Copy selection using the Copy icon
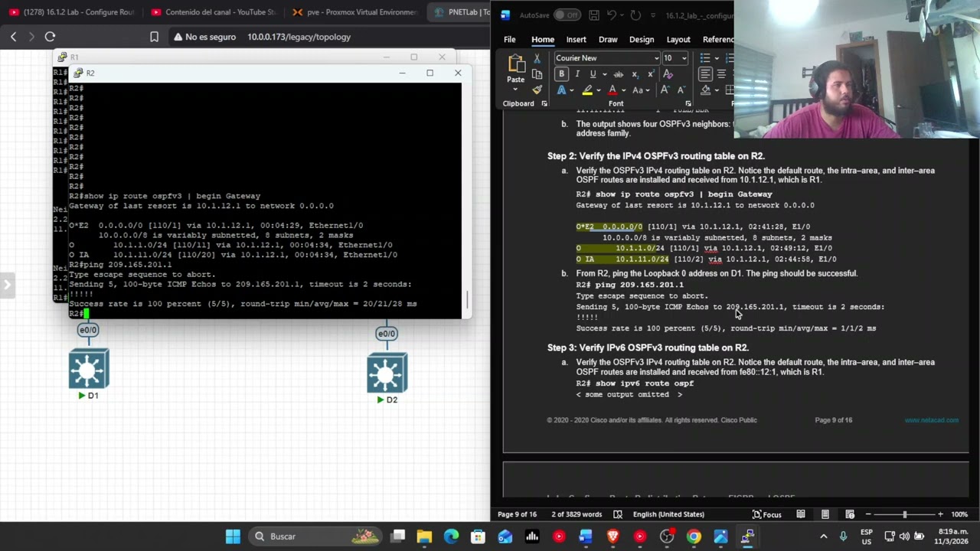The image size is (980, 551). [537, 74]
